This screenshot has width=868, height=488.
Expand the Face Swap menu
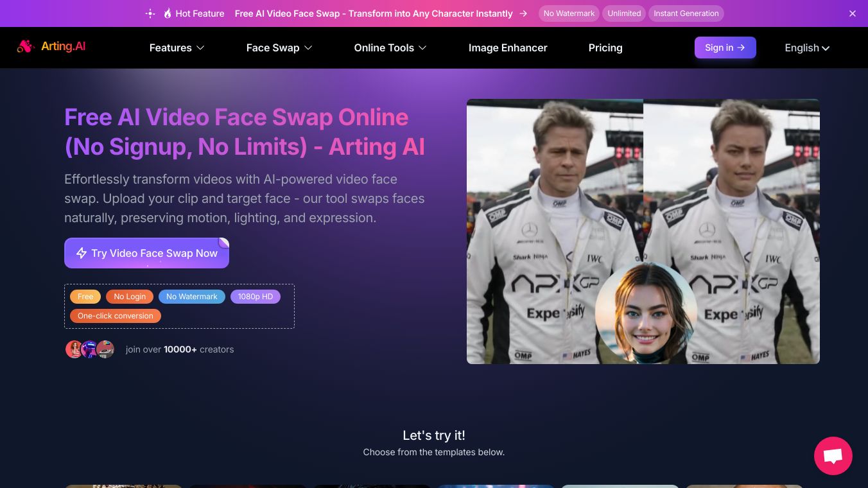(279, 48)
